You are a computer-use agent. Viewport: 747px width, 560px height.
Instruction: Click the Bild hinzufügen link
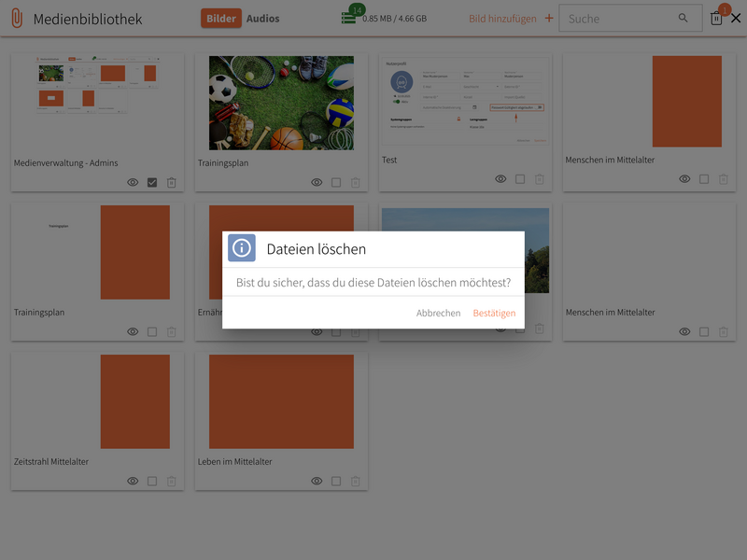[503, 18]
